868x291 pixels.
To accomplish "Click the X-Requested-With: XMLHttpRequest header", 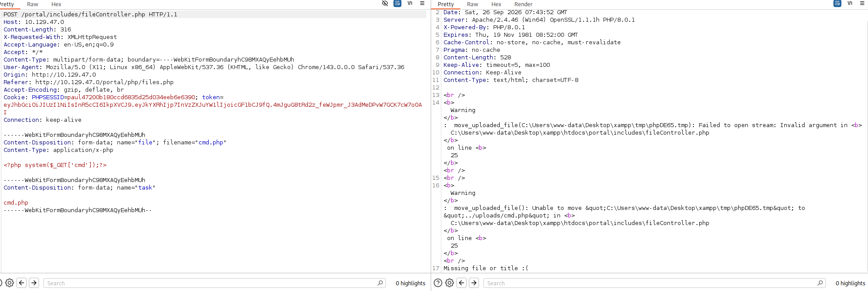I will coord(60,37).
